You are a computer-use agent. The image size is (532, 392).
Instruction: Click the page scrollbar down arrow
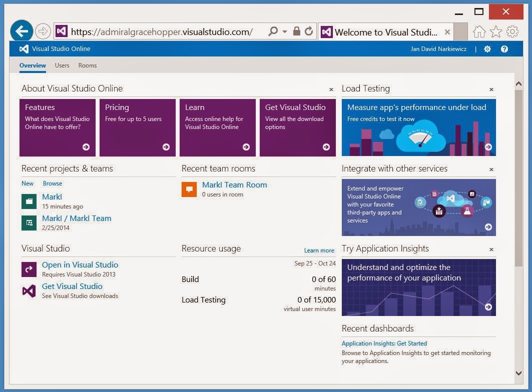pos(518,373)
